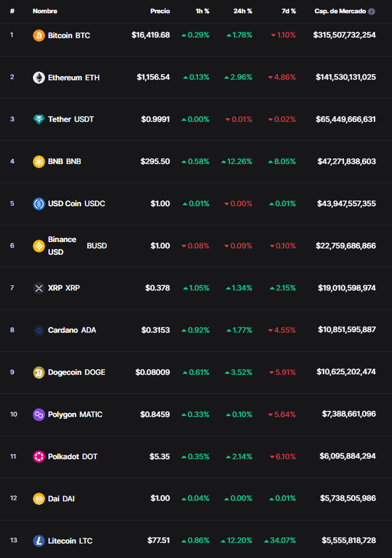Select the USD Coin logo icon
Screen dimensions: 392x558
(39, 203)
